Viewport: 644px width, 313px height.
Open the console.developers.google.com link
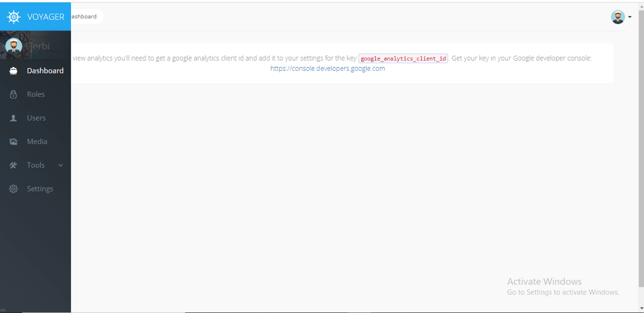(327, 68)
